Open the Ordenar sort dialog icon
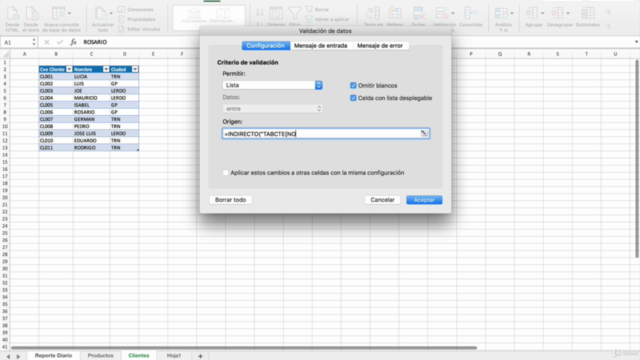Image resolution: width=640 pixels, height=360 pixels. pos(276,14)
